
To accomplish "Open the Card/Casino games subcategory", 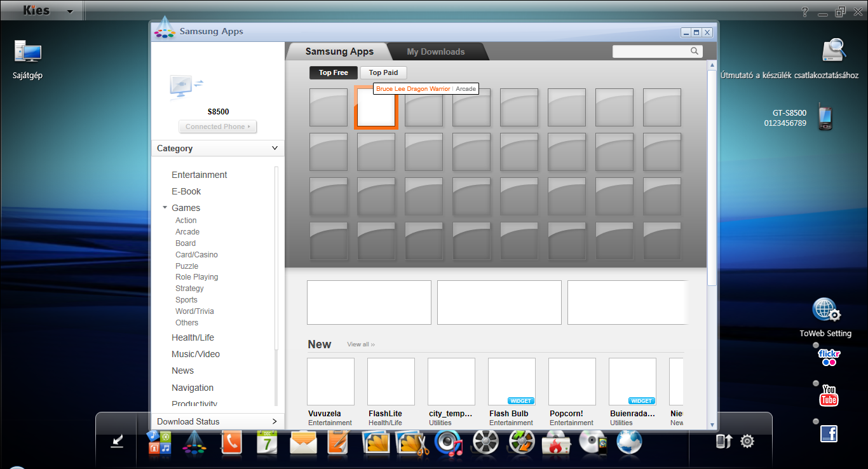I will coord(196,255).
